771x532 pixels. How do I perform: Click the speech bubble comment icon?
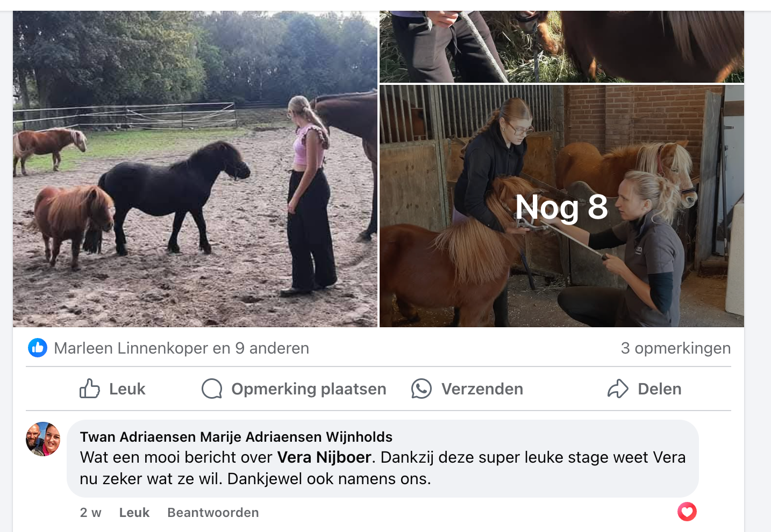[212, 389]
